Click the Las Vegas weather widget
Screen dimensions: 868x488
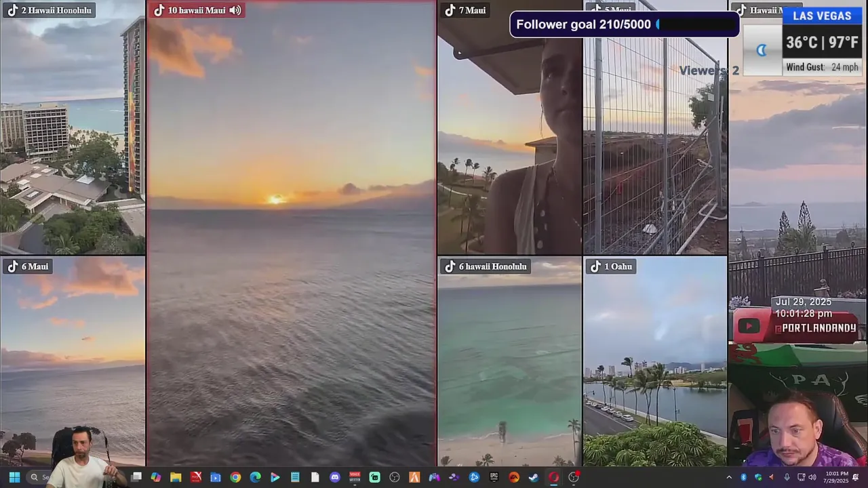804,41
